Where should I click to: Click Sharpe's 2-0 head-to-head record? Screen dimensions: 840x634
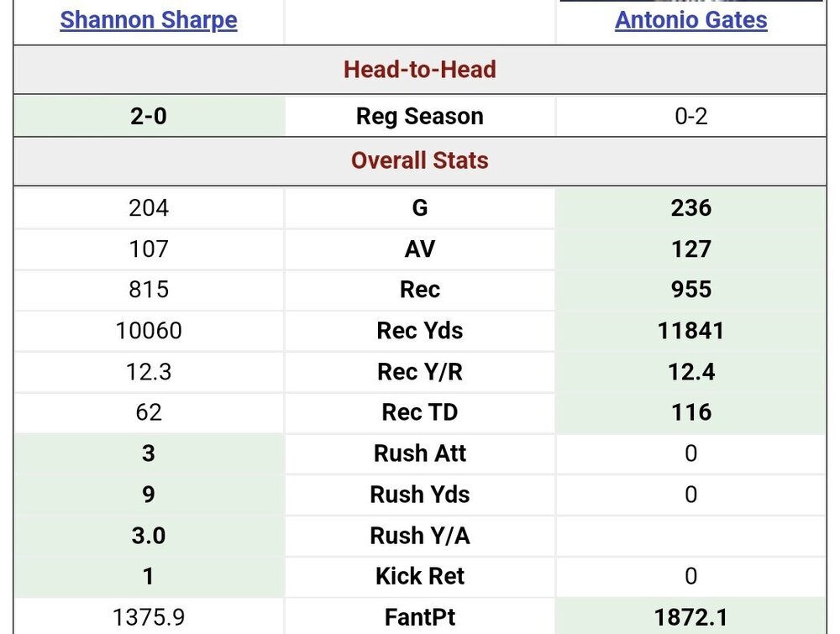[x=149, y=116]
